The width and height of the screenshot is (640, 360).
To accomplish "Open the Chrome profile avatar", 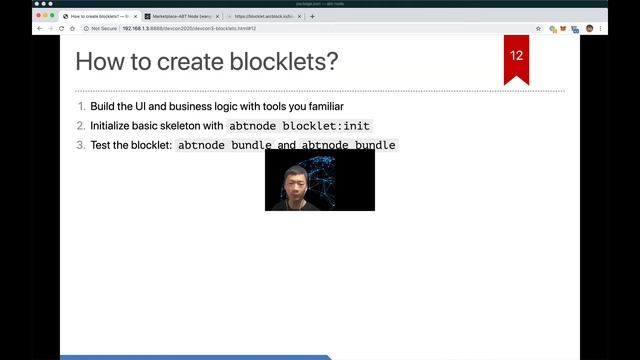I will pos(589,29).
